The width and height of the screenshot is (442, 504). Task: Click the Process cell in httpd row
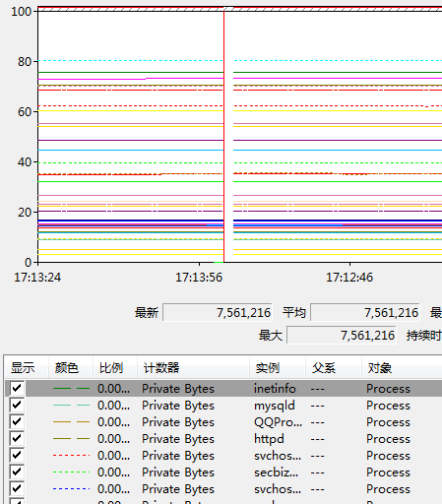click(388, 439)
